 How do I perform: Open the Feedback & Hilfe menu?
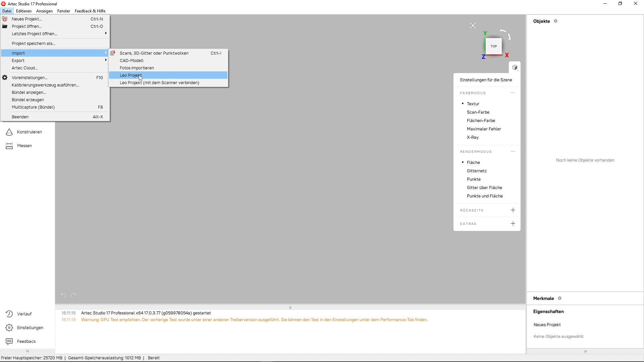pos(90,11)
